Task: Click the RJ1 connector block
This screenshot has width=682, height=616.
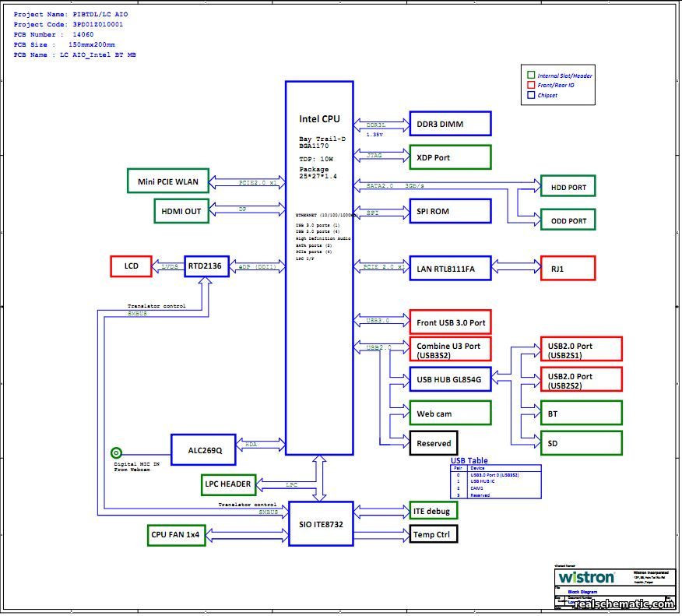Action: point(568,268)
